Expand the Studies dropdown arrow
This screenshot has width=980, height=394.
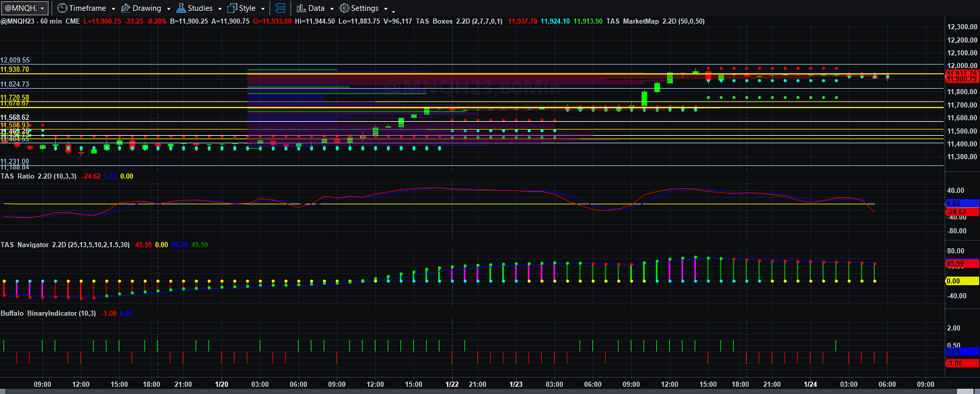pos(220,9)
